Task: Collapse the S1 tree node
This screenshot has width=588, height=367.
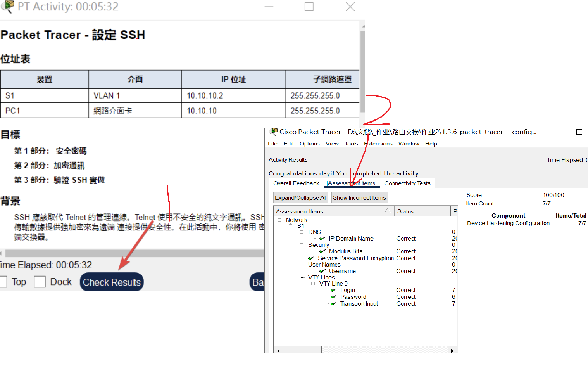Action: pos(290,226)
